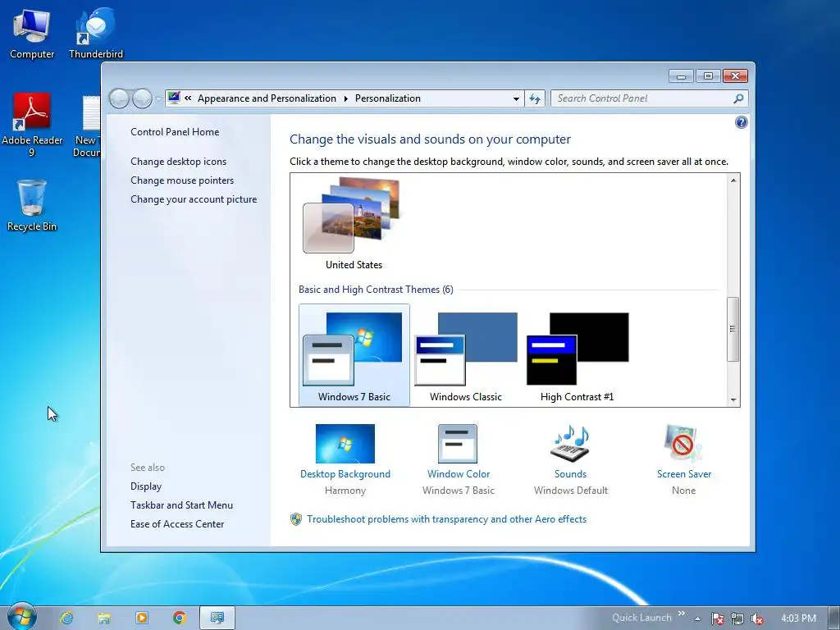Open Windows Explorer folder taskbar icon
Screen dimensions: 840x630
pyautogui.click(x=104, y=618)
